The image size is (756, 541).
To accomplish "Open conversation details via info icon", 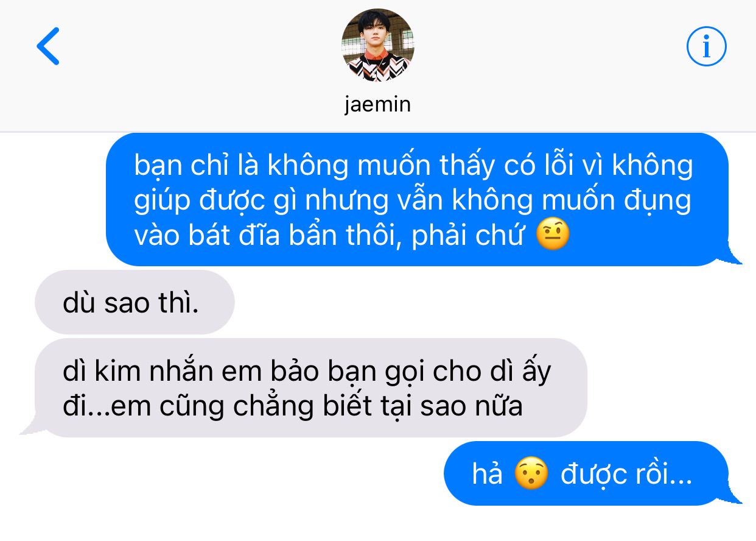I will point(707,46).
